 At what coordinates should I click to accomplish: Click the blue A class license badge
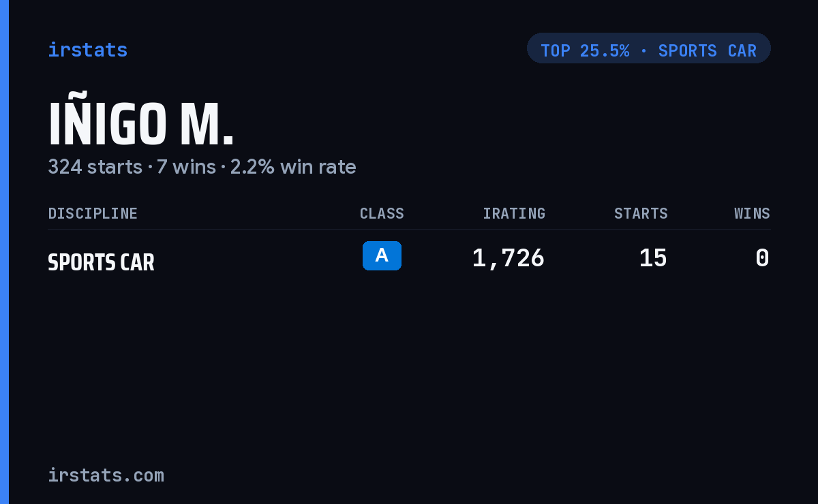tap(382, 255)
